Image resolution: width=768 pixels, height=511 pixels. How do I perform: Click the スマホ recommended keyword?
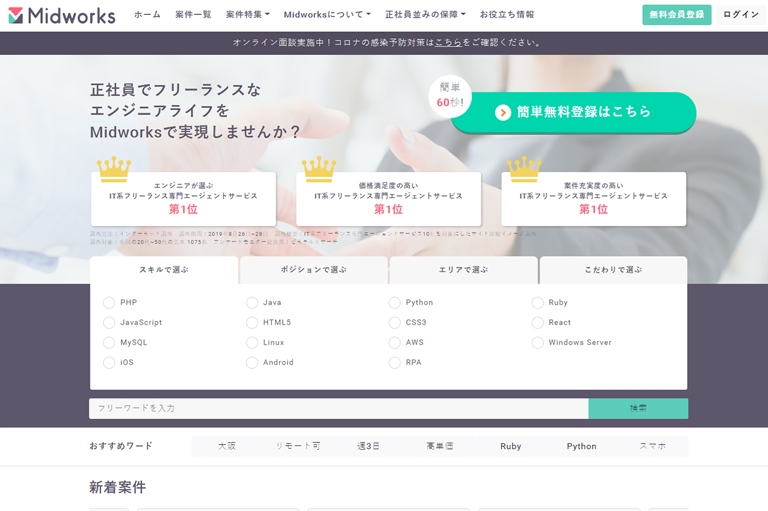pos(652,446)
